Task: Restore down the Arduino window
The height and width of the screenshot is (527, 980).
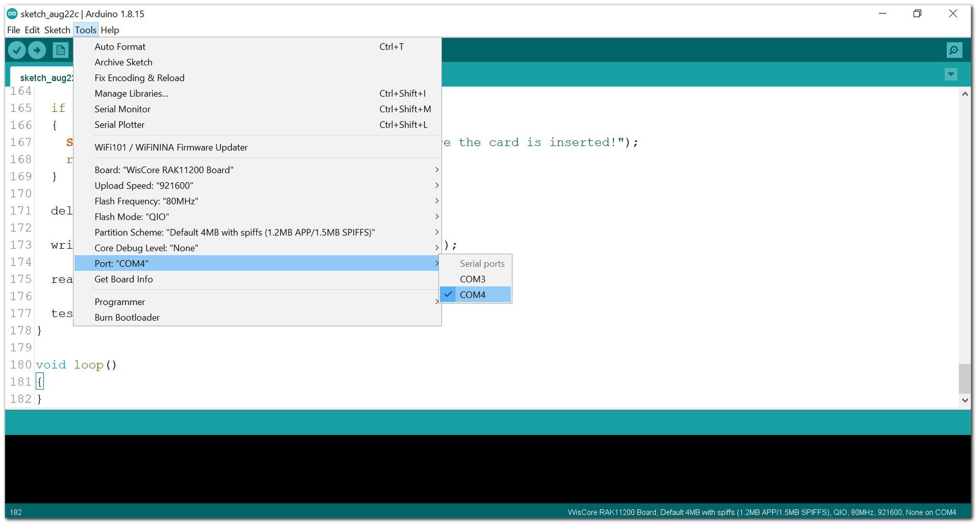Action: [x=917, y=14]
